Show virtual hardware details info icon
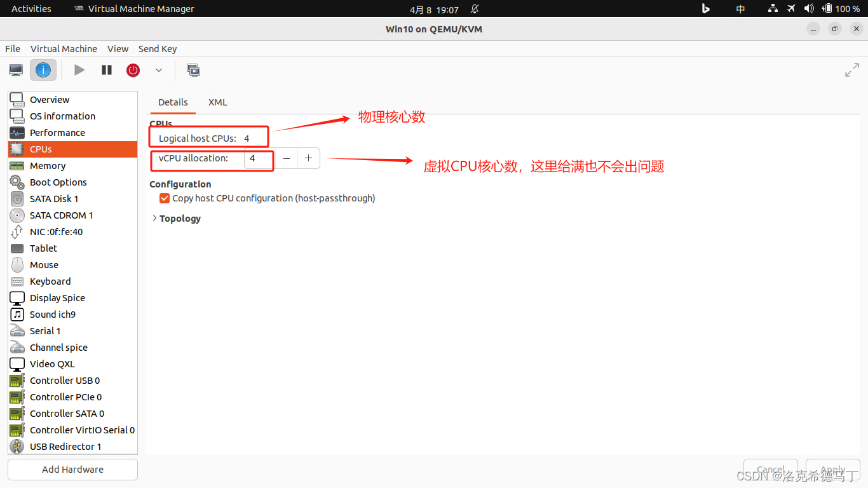Image resolution: width=868 pixels, height=488 pixels. [43, 70]
